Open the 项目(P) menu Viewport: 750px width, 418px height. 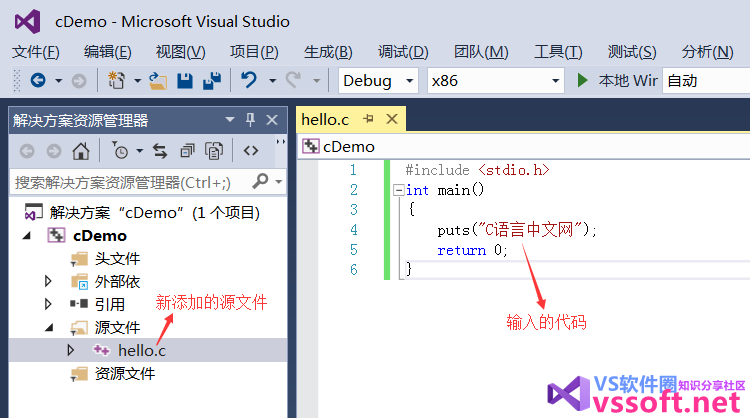[x=254, y=52]
